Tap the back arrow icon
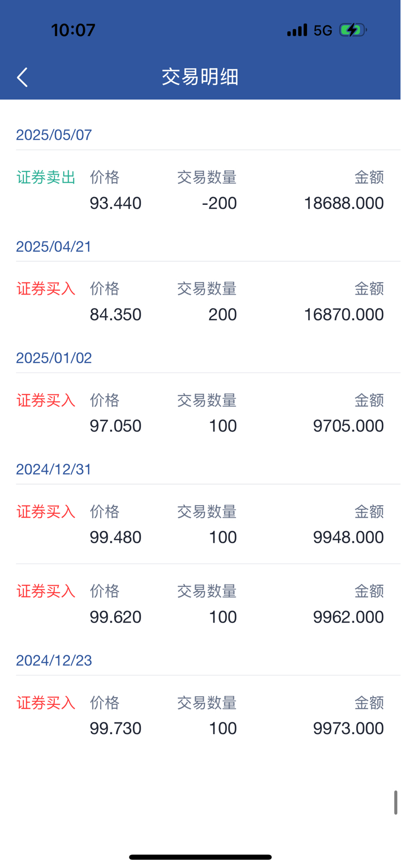Image resolution: width=401 pixels, height=868 pixels. pyautogui.click(x=22, y=77)
